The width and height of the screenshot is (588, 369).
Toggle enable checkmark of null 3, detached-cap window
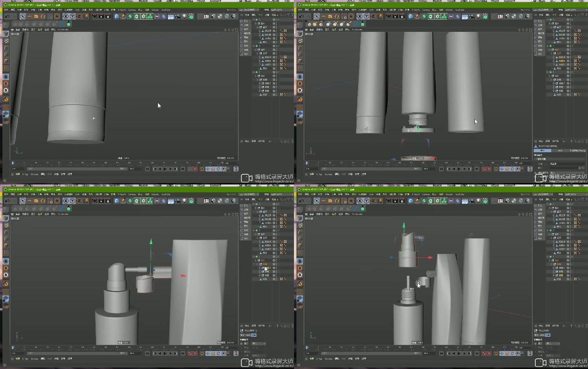tap(572, 20)
